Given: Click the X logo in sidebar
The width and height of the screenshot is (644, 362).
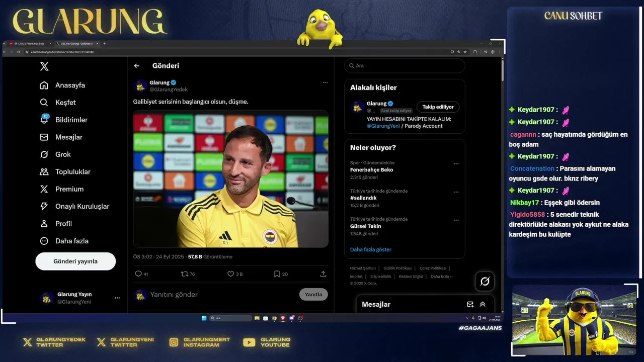Looking at the screenshot, I should tap(44, 66).
